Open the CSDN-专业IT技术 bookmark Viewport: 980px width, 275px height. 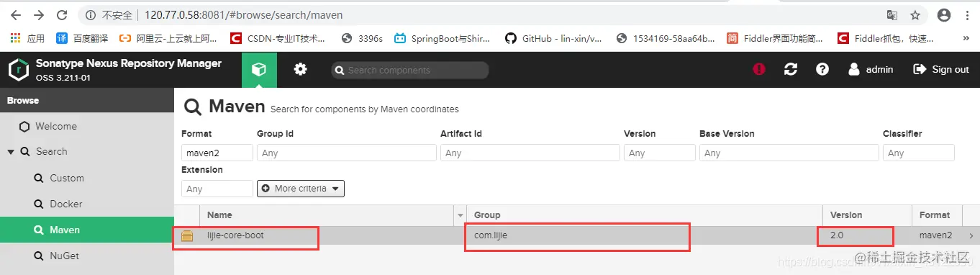click(x=278, y=38)
